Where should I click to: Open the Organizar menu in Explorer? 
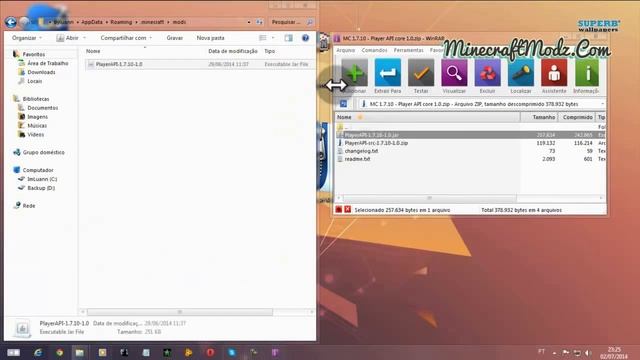tap(27, 38)
